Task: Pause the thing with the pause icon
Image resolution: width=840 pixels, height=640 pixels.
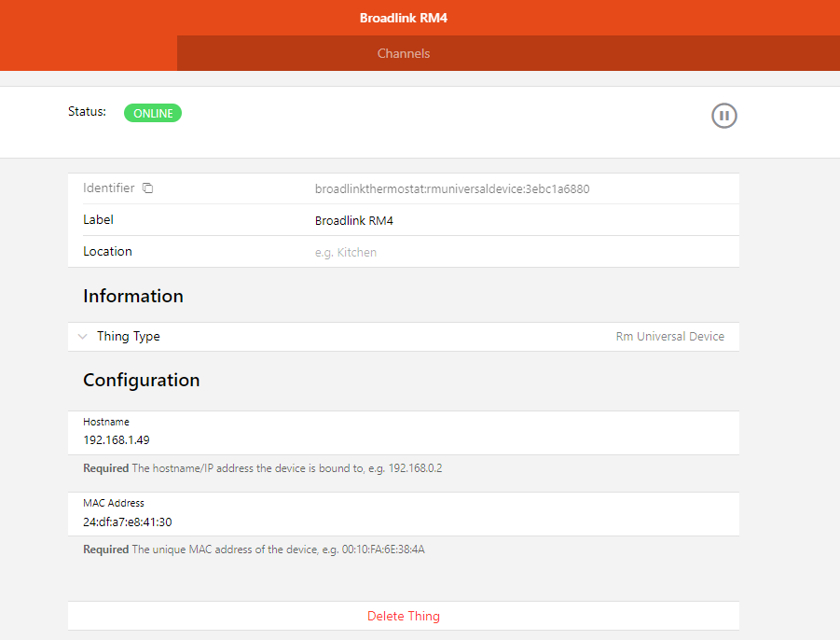Action: point(724,116)
